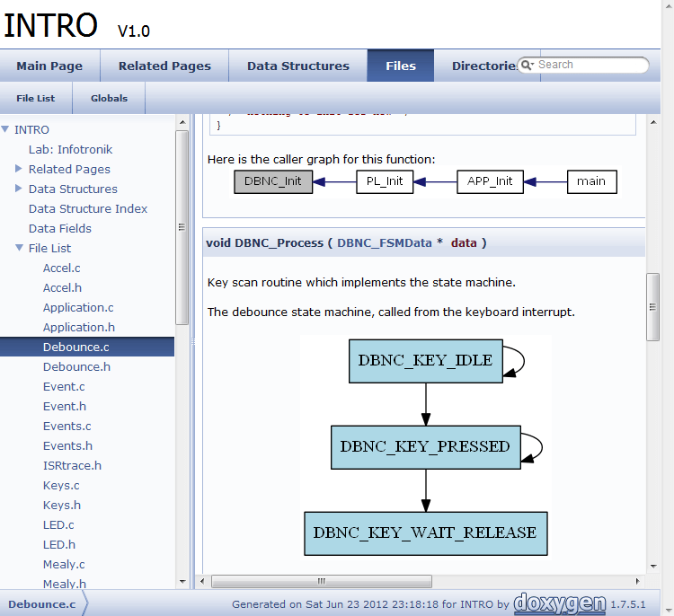This screenshot has height=616, width=674.
Task: Expand the Data Structures tree node
Action: point(19,189)
